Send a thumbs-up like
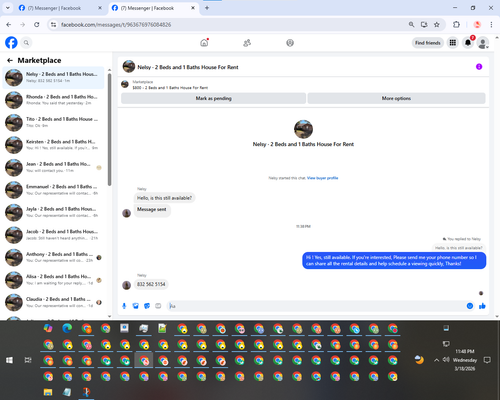Screen dimensions: 500x400 pos(482,306)
